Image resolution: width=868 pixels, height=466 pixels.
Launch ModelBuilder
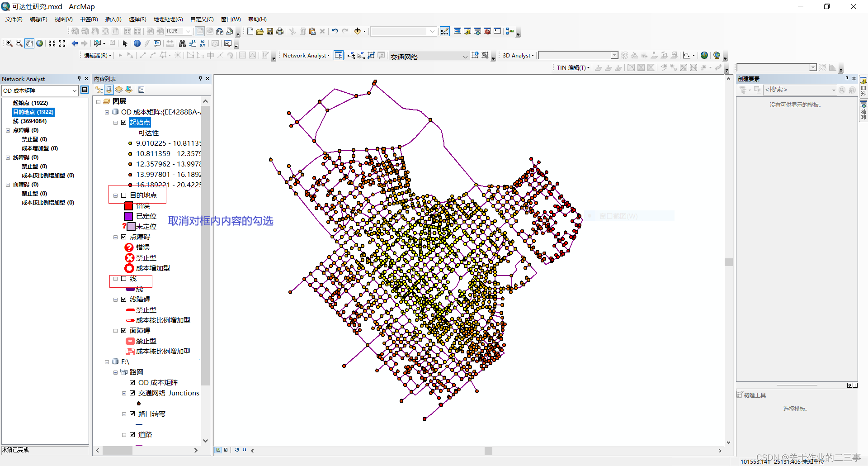pos(510,31)
